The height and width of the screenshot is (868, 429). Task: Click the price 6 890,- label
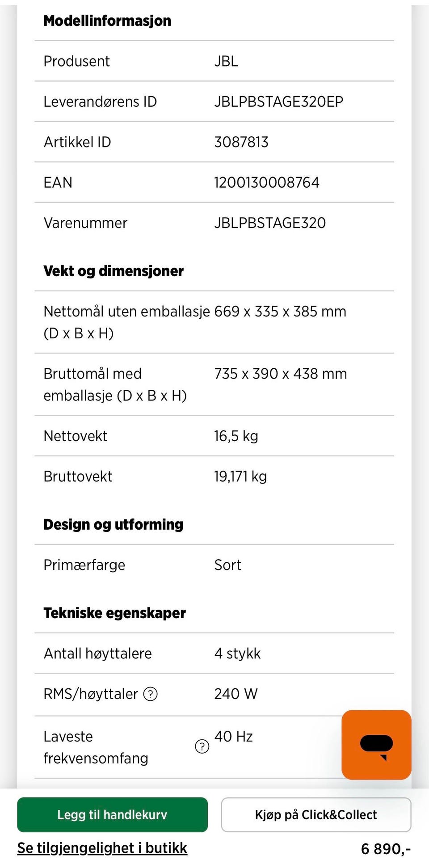(386, 849)
